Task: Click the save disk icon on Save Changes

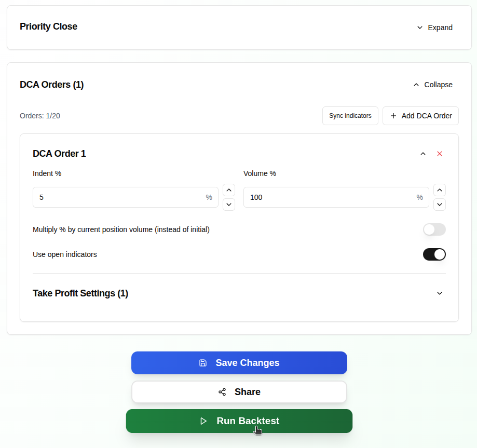Action: (203, 363)
